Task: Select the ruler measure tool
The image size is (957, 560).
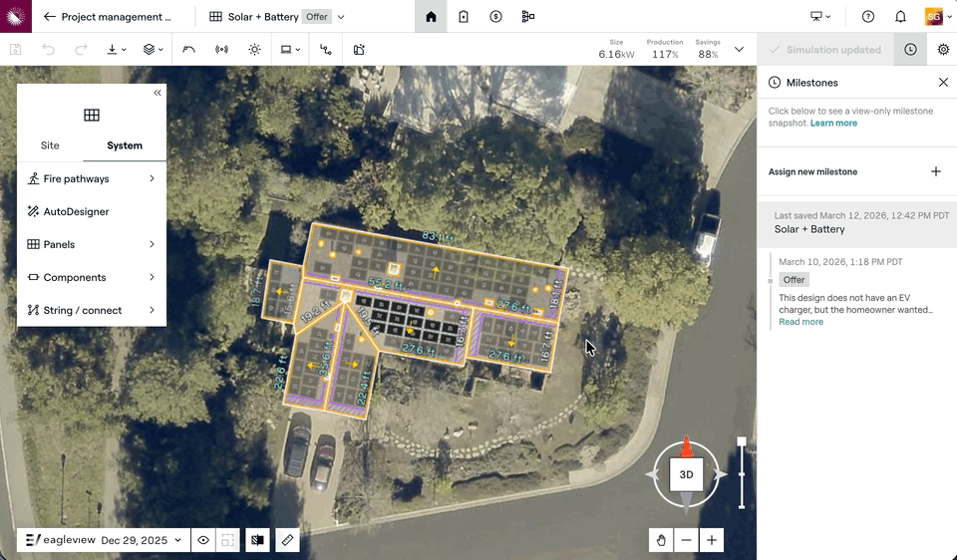Action: pyautogui.click(x=287, y=540)
